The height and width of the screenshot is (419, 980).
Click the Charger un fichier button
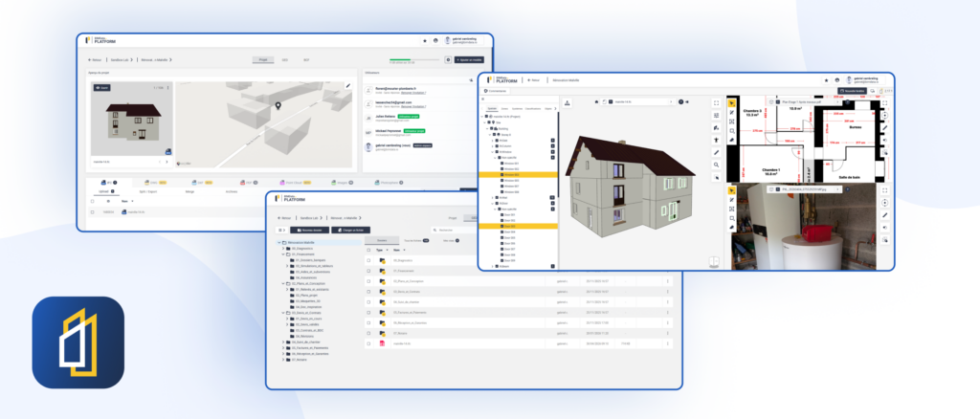[x=351, y=230]
